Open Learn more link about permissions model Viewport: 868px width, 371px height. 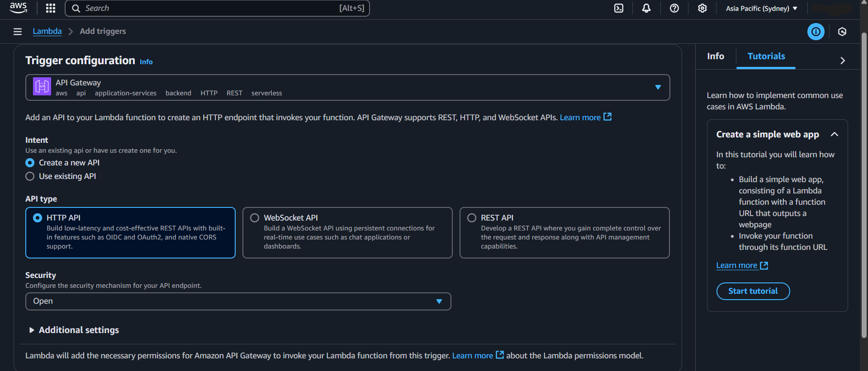point(473,356)
